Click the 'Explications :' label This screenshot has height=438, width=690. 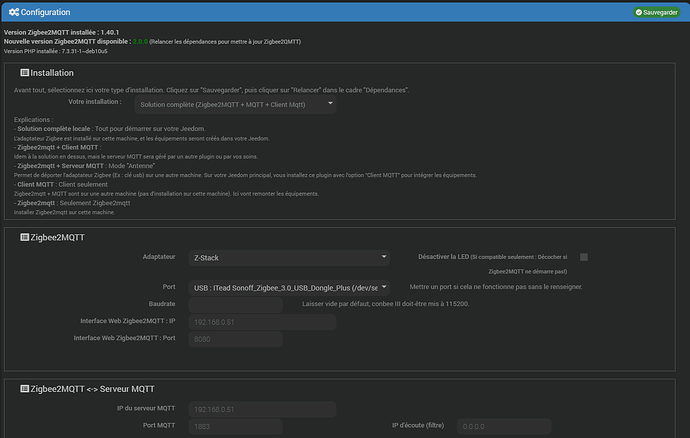point(33,119)
